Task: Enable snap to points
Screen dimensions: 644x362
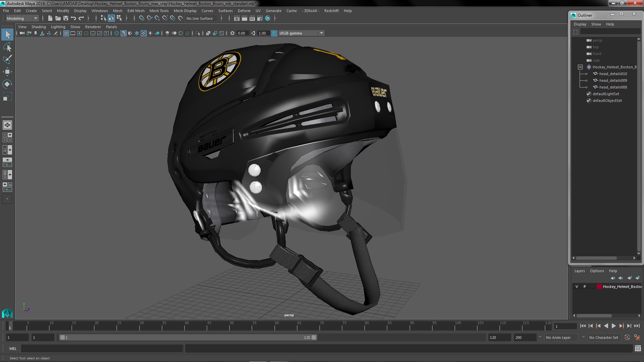Action: coord(157,18)
